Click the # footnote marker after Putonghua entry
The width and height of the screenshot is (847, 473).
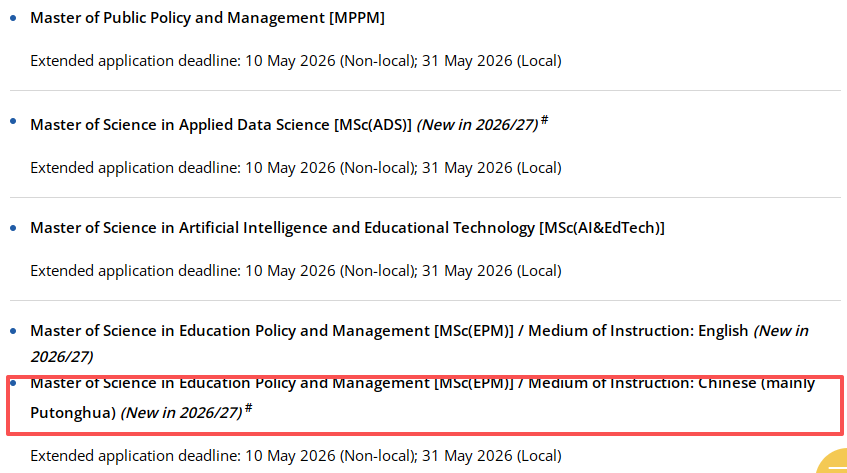pos(248,408)
